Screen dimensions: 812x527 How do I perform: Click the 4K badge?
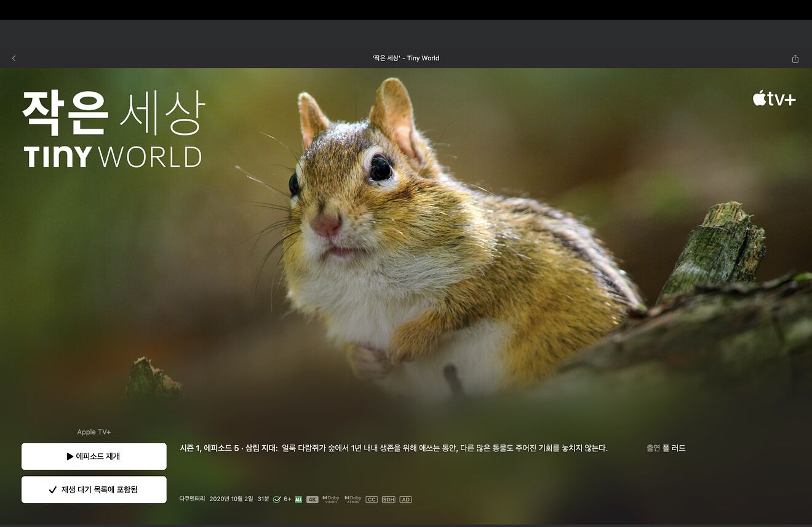point(312,499)
